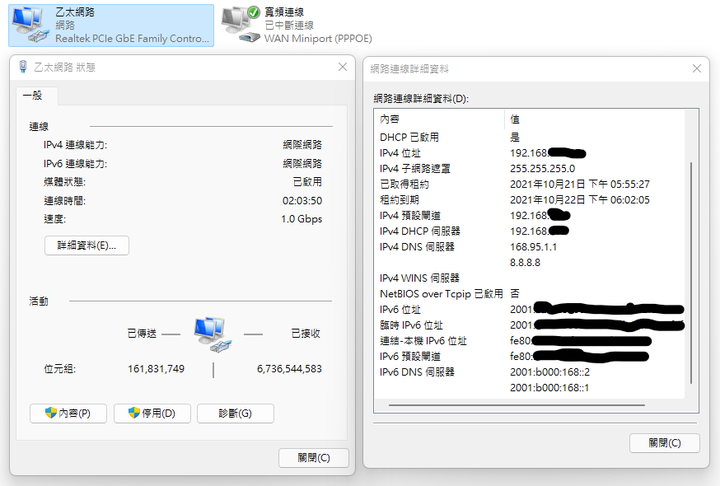Screen dimensions: 720x486
Task: Click the horizontal scrollbar in details list
Action: pyautogui.click(x=517, y=405)
